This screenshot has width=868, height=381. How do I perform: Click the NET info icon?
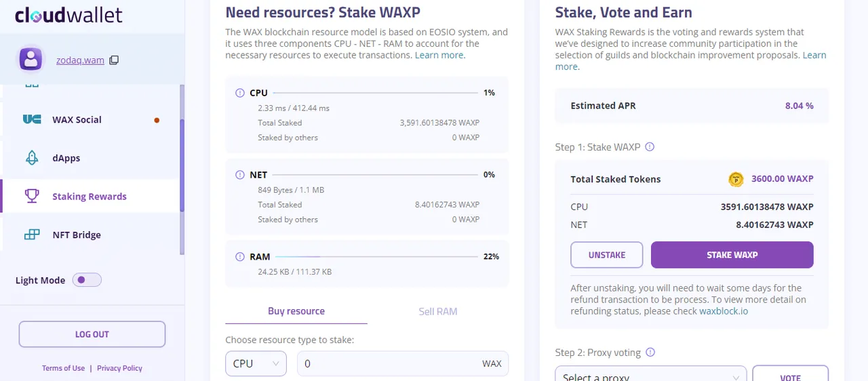239,175
